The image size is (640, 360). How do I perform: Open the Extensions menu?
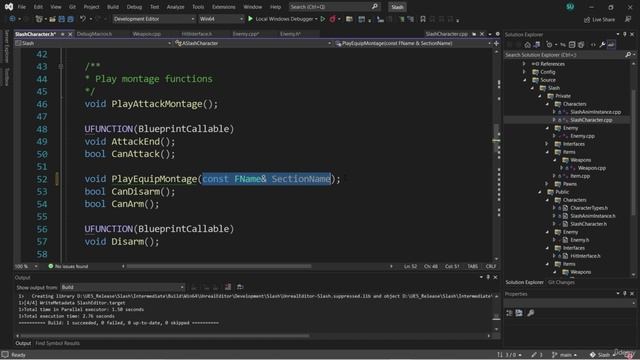223,7
